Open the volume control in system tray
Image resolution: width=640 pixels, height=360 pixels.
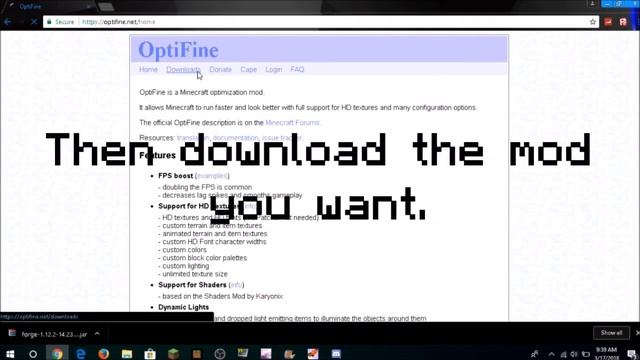tap(574, 354)
